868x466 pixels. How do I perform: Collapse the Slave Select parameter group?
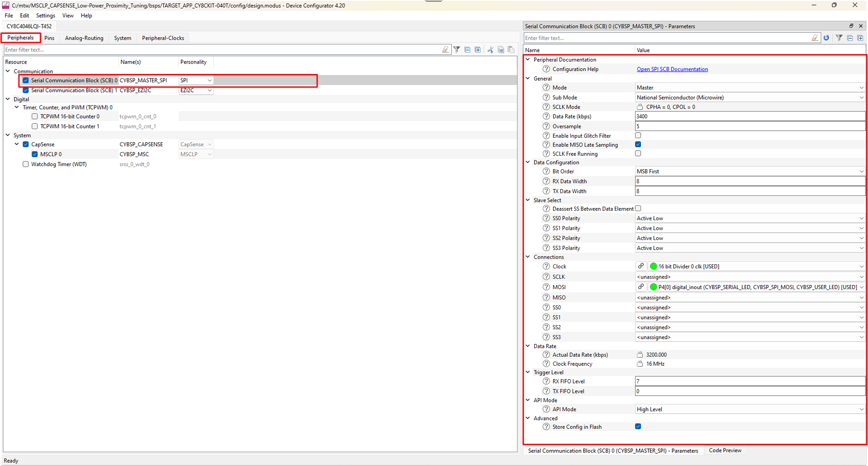528,200
